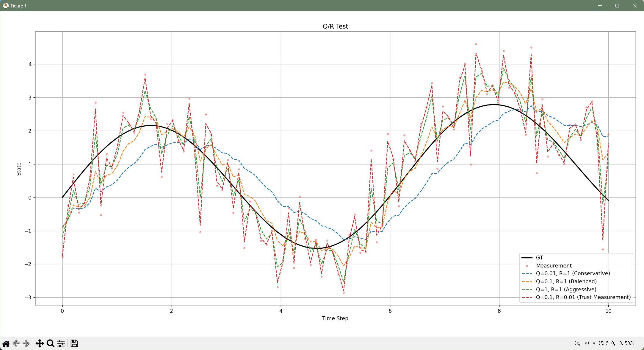Close the Figure 1 window
The height and width of the screenshot is (350, 644).
635,6
